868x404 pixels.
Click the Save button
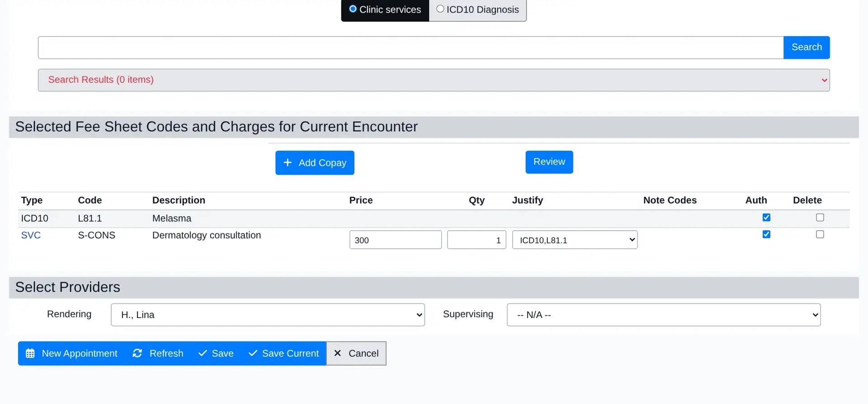pyautogui.click(x=216, y=353)
